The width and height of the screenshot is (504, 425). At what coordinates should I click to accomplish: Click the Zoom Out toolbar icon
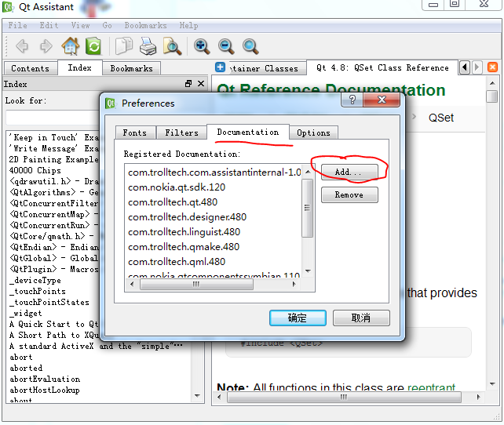coord(226,46)
